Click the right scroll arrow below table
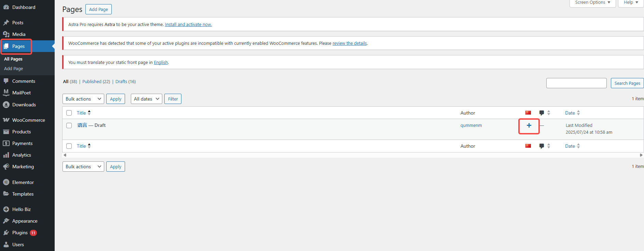The image size is (644, 251). [x=641, y=155]
